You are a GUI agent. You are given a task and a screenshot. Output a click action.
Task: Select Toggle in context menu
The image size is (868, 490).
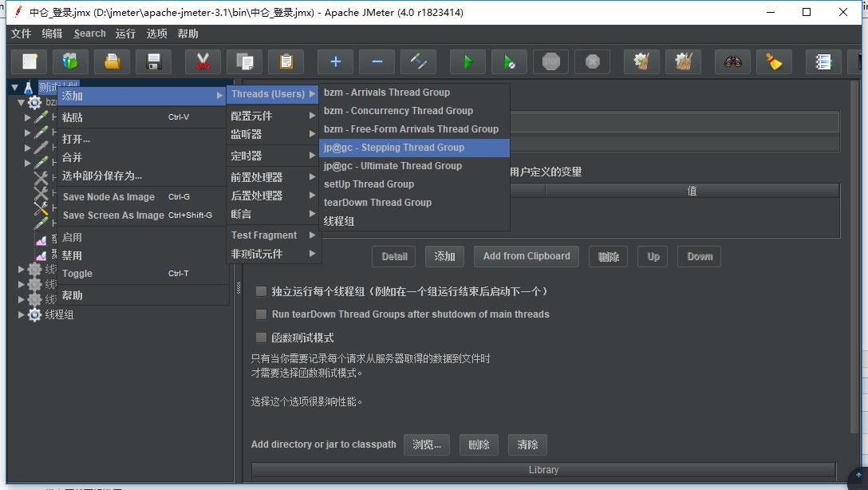[x=142, y=274]
